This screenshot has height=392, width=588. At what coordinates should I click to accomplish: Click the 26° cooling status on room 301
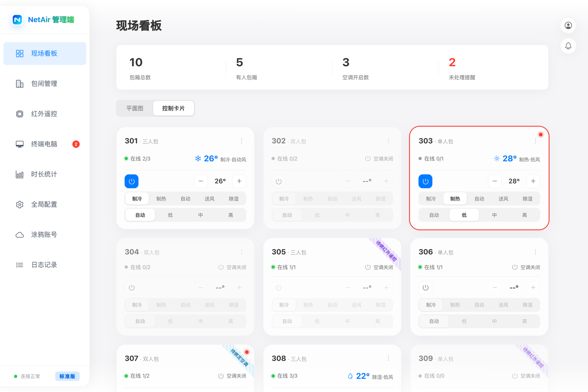220,159
